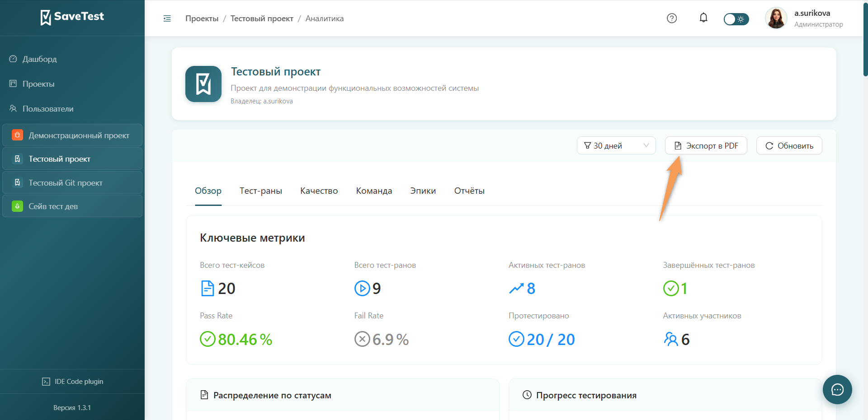Open the IDE Code plugin link
The width and height of the screenshot is (868, 420).
click(72, 382)
